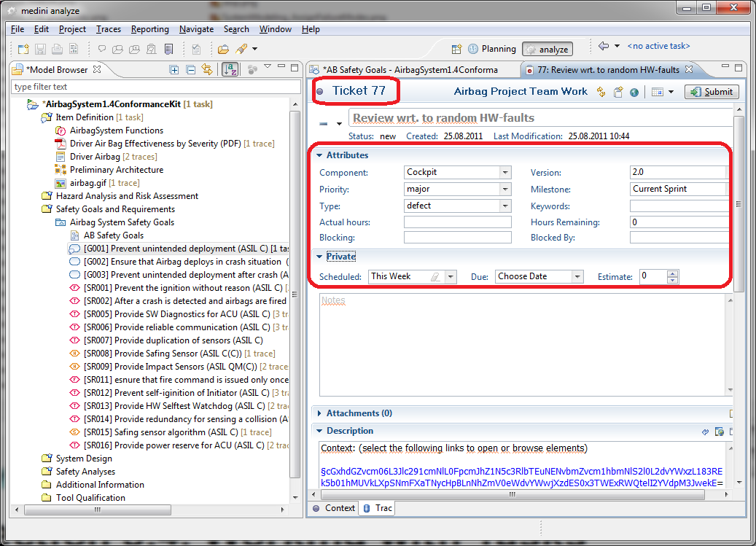Toggle alphabetical sort in Model Browser
Viewport: 756px width, 546px height.
pos(230,70)
